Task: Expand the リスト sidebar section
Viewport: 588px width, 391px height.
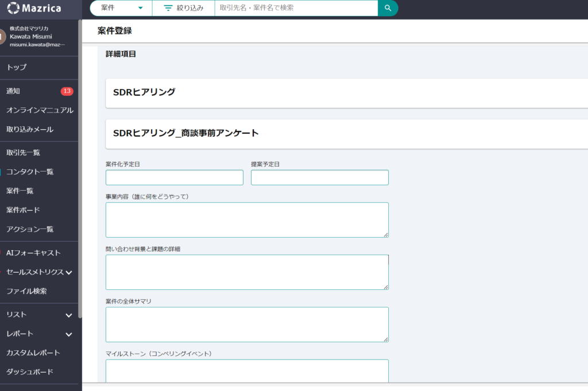Action: pyautogui.click(x=69, y=315)
